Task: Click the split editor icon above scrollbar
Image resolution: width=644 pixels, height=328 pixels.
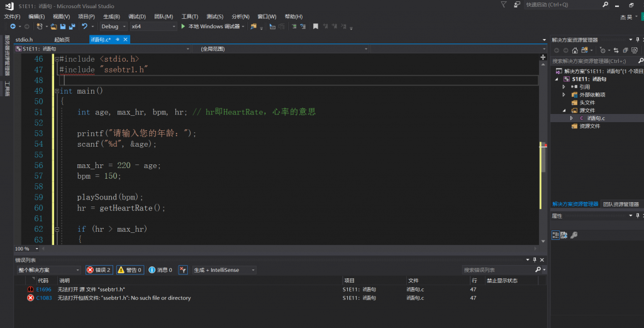Action: [x=543, y=57]
